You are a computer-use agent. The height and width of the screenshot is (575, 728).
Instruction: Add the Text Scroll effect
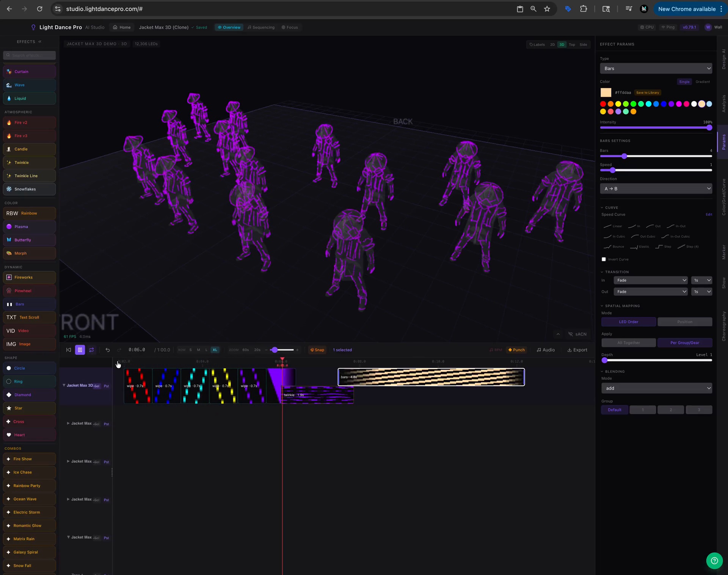30,317
